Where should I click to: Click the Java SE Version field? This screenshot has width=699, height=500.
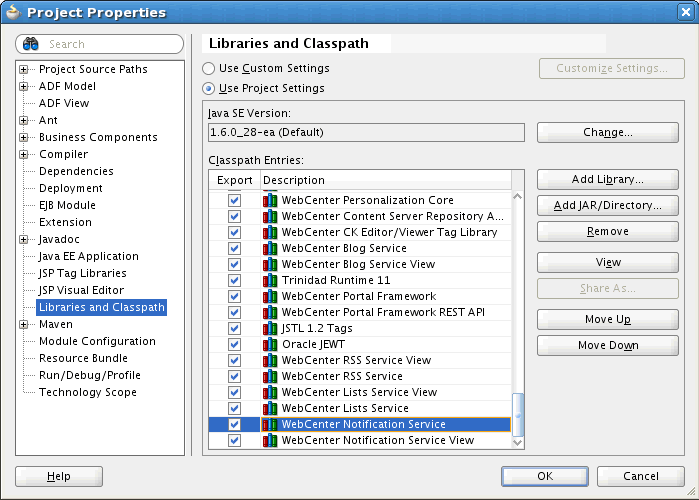(x=366, y=132)
